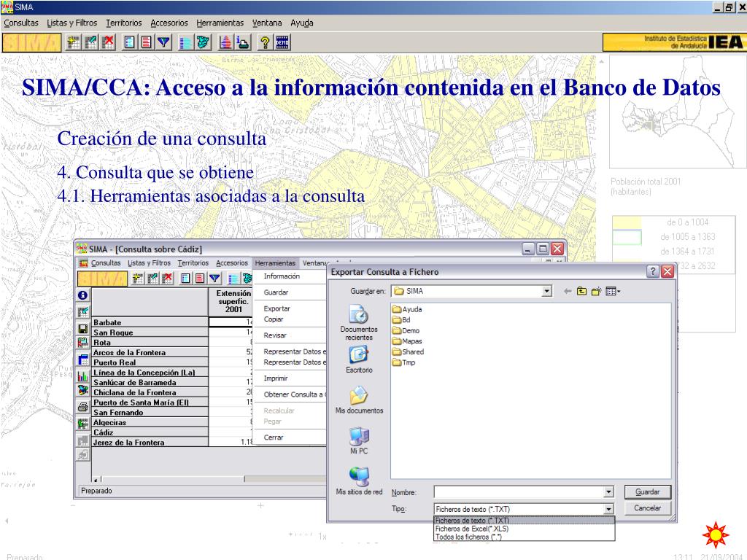
Task: Open the Ayuda folder in file list
Action: click(407, 309)
